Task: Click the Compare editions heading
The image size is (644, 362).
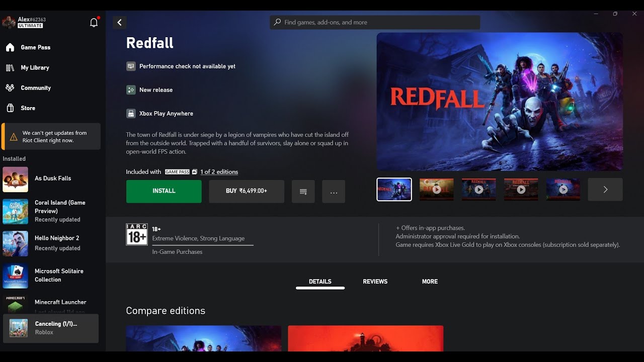Action: click(x=166, y=311)
